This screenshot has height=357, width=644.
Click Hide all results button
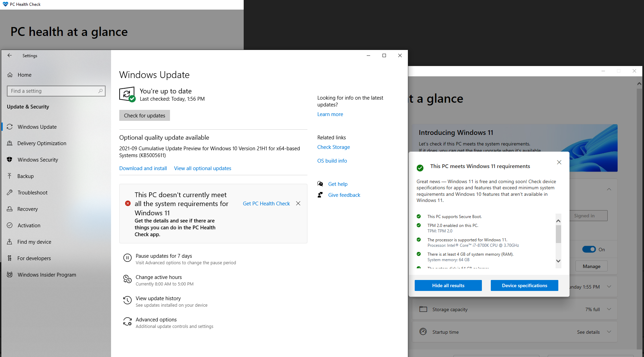(x=448, y=285)
